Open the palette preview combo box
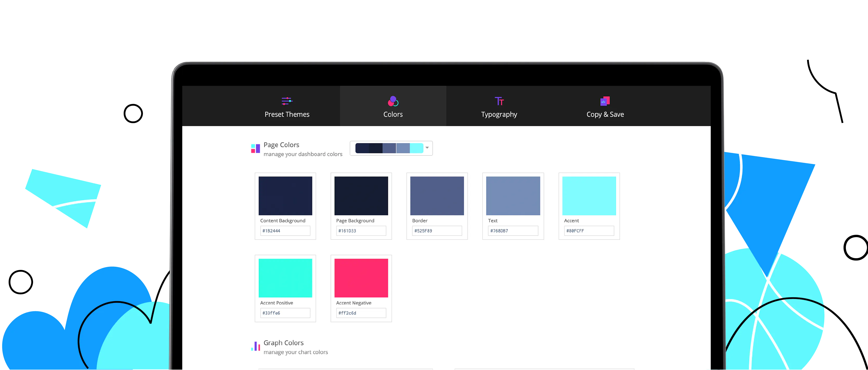The image size is (868, 370). (x=389, y=148)
